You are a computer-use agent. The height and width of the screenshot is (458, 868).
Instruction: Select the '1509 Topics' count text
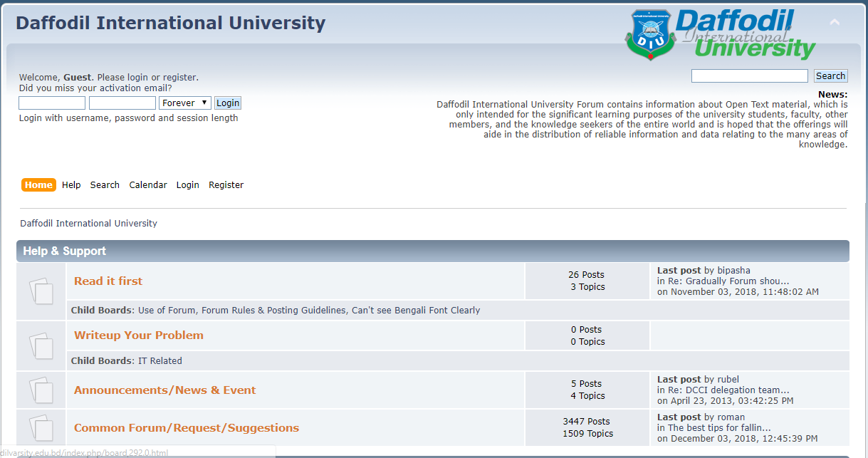(x=588, y=434)
